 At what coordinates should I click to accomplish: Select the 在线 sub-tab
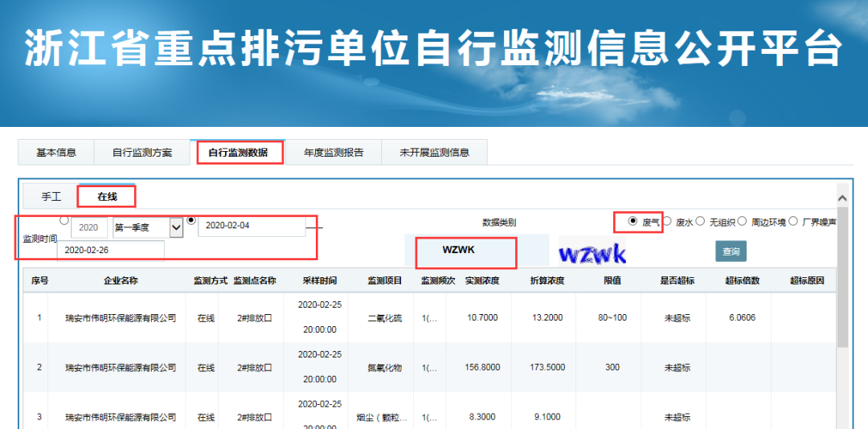click(x=108, y=196)
